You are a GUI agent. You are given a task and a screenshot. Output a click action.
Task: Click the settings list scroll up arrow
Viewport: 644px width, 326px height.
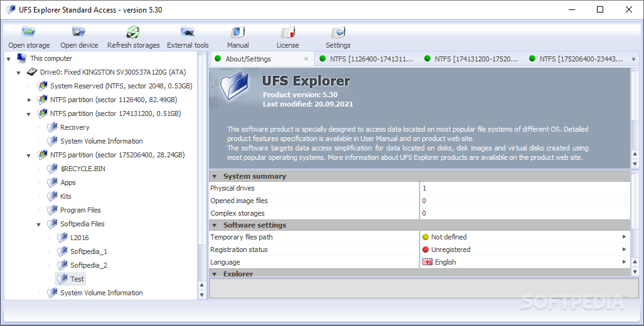(x=635, y=261)
